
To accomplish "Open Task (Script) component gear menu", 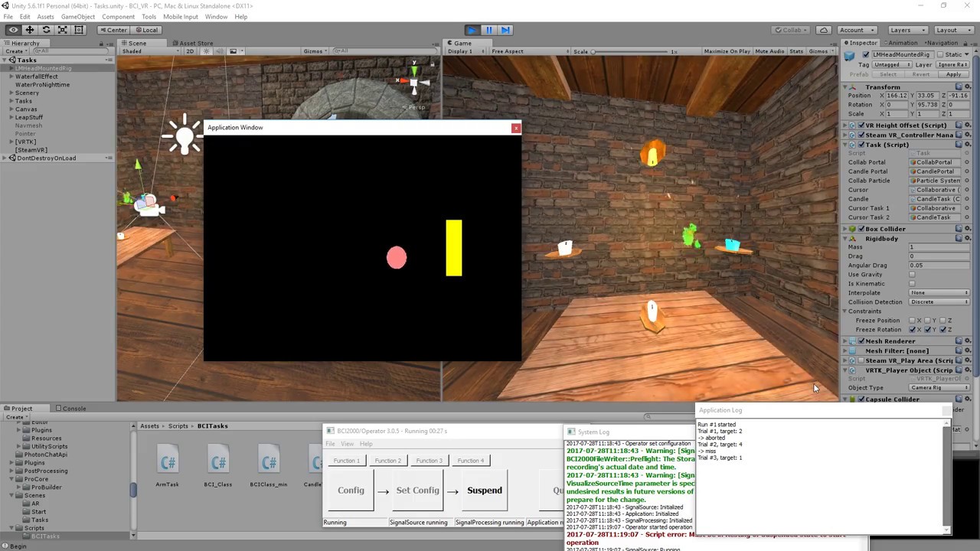I will [968, 145].
